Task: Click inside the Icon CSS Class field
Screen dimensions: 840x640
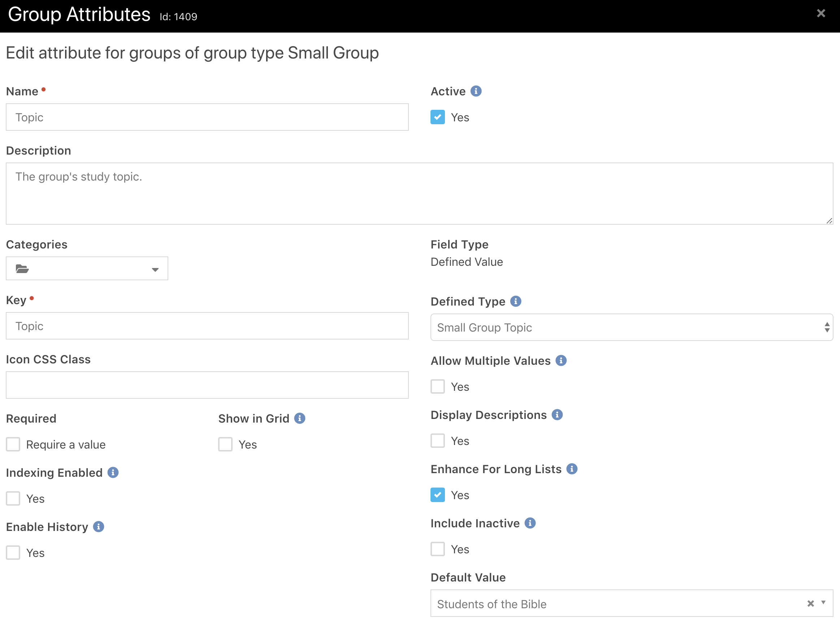Action: [207, 385]
